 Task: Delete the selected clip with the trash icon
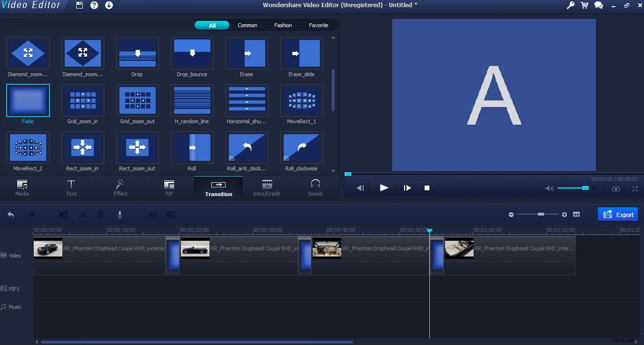(x=101, y=215)
